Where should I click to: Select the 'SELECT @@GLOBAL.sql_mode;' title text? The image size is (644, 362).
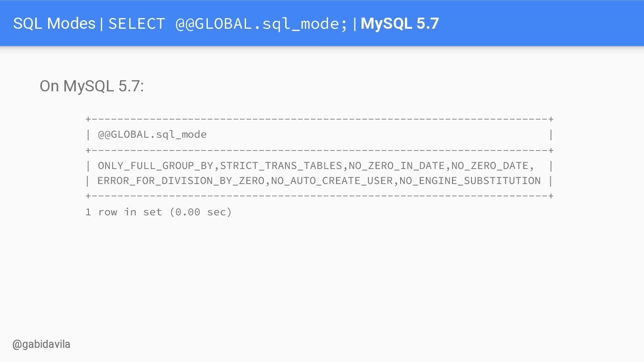228,24
